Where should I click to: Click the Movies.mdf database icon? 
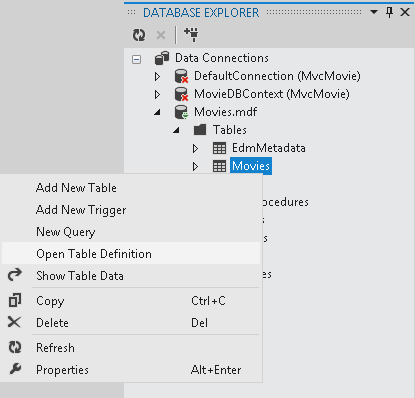pyautogui.click(x=181, y=112)
